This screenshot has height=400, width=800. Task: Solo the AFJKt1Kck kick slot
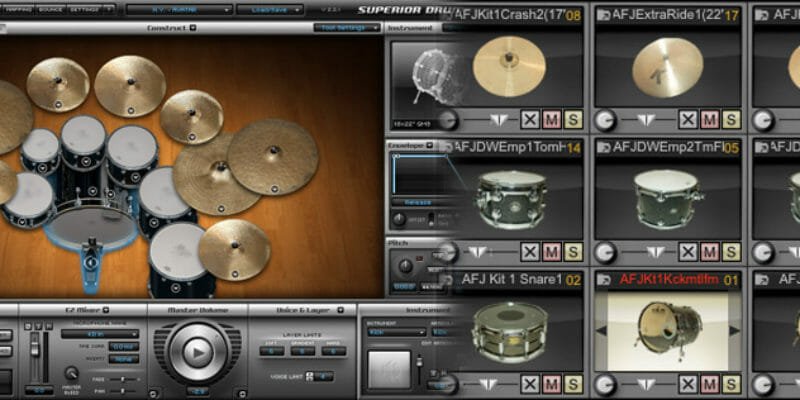coord(731,384)
